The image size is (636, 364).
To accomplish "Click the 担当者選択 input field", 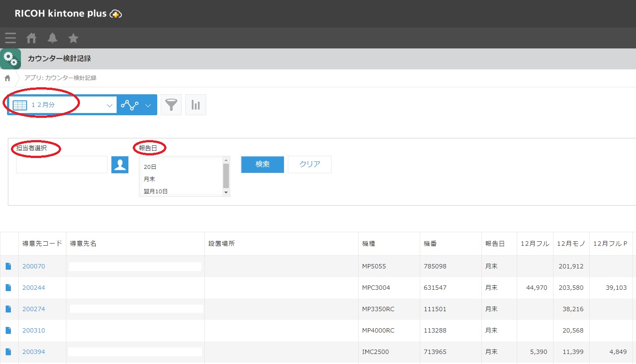I will click(62, 165).
